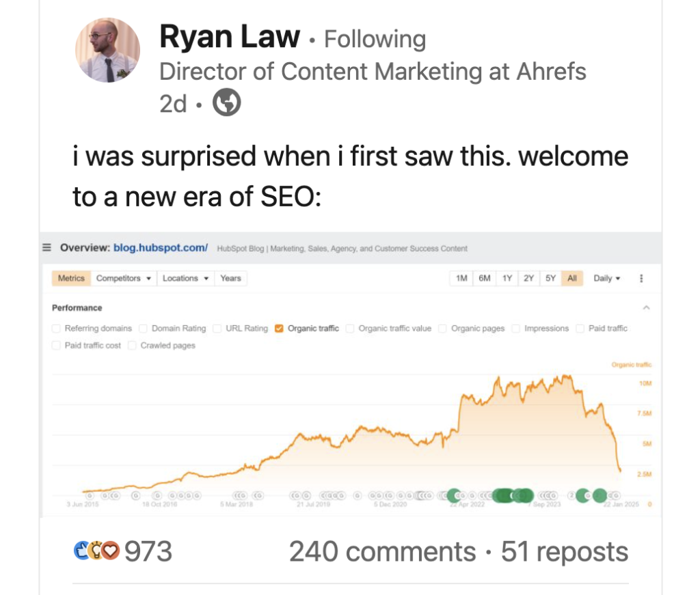Uncheck the Organic traffic checkbox
700x595 pixels.
coord(279,329)
